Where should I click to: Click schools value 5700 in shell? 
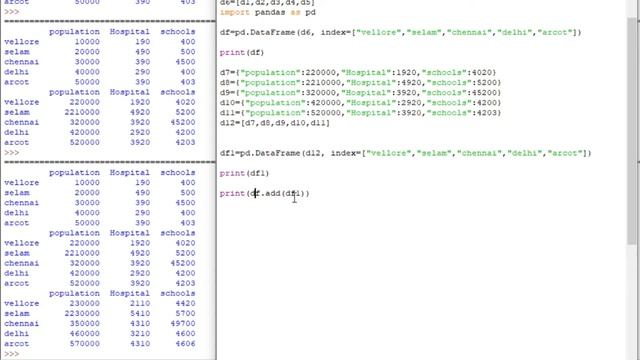(185, 313)
